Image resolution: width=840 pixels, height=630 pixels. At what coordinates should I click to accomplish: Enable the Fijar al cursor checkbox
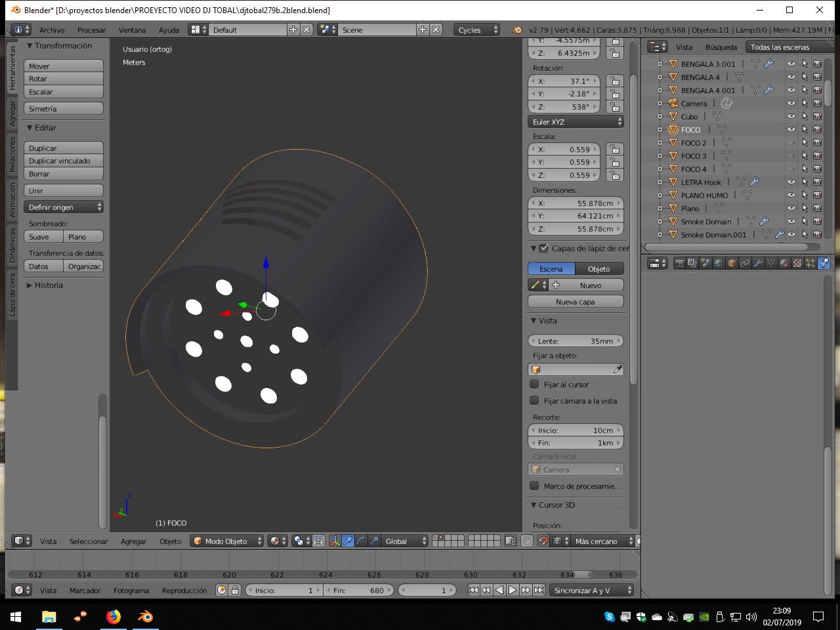(x=534, y=385)
